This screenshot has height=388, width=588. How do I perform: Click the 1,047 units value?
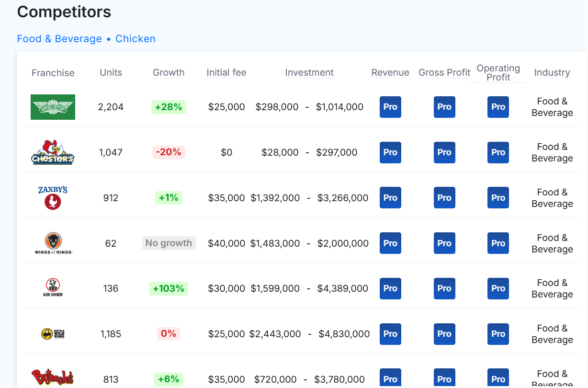[111, 152]
